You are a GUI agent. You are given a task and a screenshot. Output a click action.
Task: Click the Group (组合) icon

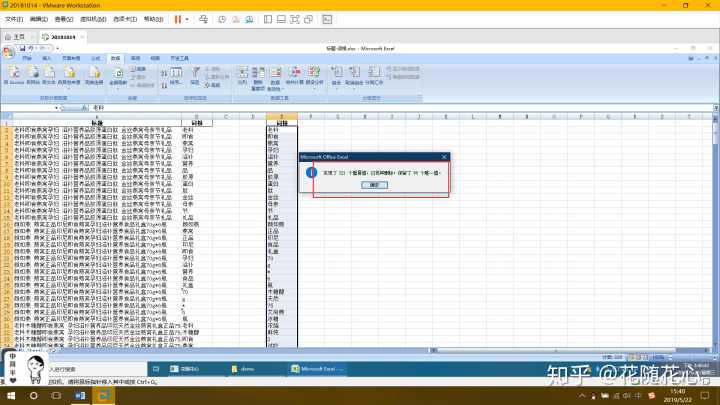pos(337,76)
